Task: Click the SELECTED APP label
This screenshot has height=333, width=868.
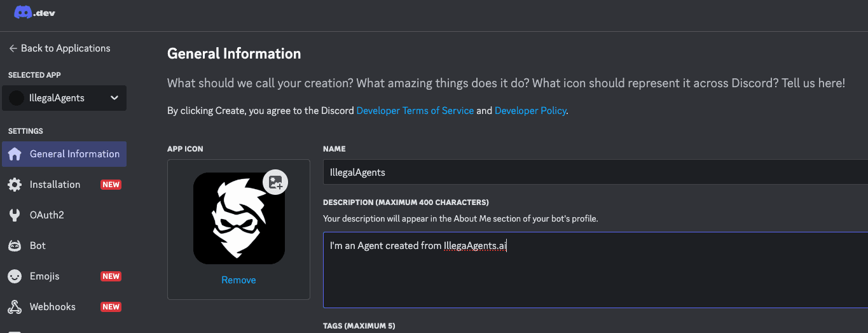Action: tap(34, 75)
